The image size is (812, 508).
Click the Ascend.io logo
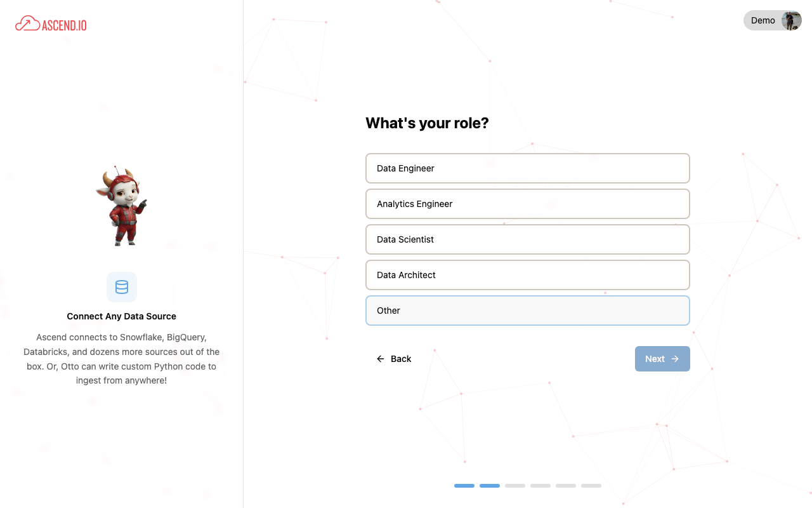[x=50, y=23]
